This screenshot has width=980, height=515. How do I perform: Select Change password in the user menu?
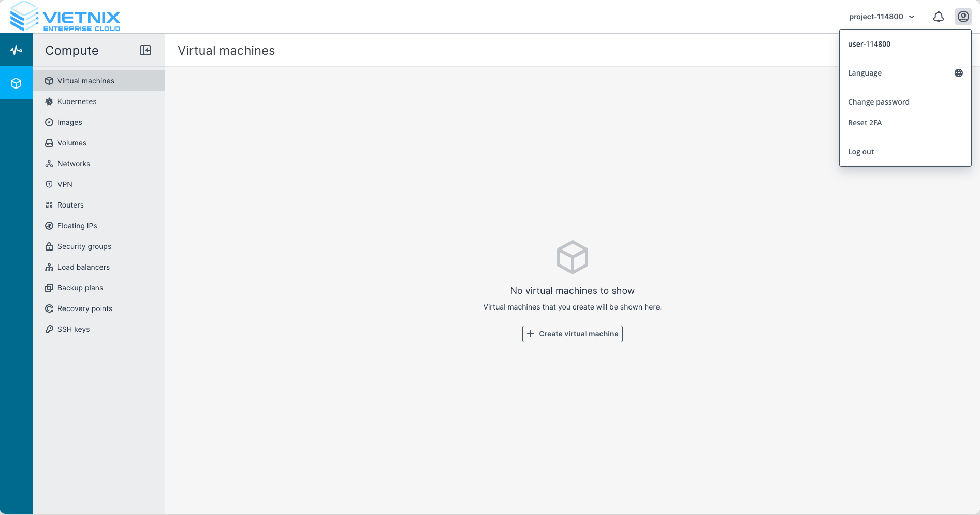click(879, 101)
